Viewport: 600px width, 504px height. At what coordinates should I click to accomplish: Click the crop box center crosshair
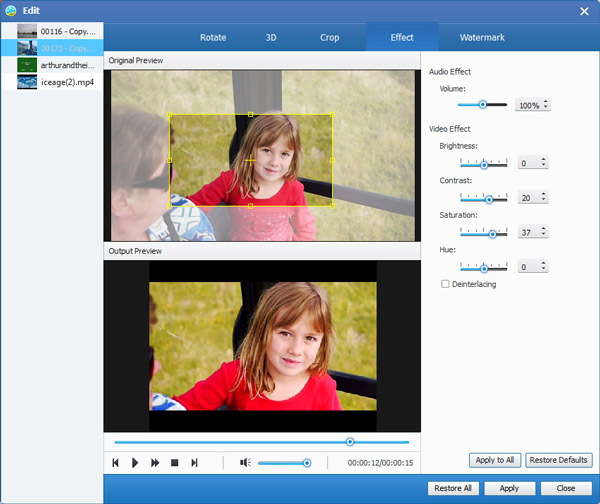[250, 160]
